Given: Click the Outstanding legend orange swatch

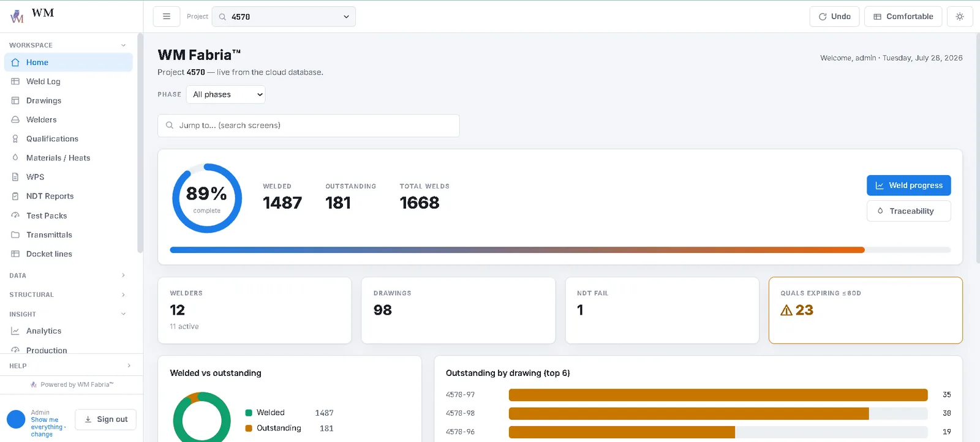Looking at the screenshot, I should [249, 429].
